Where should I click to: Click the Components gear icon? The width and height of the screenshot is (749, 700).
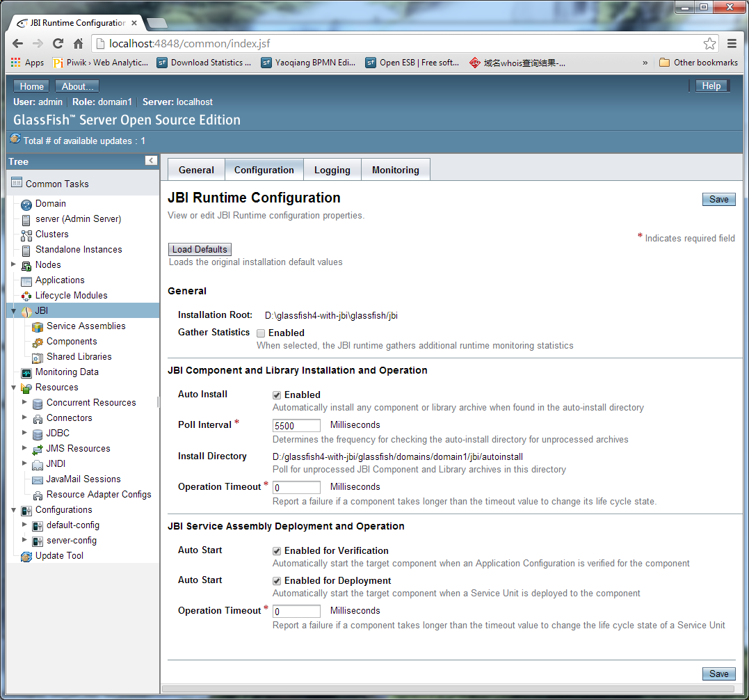[x=38, y=342]
